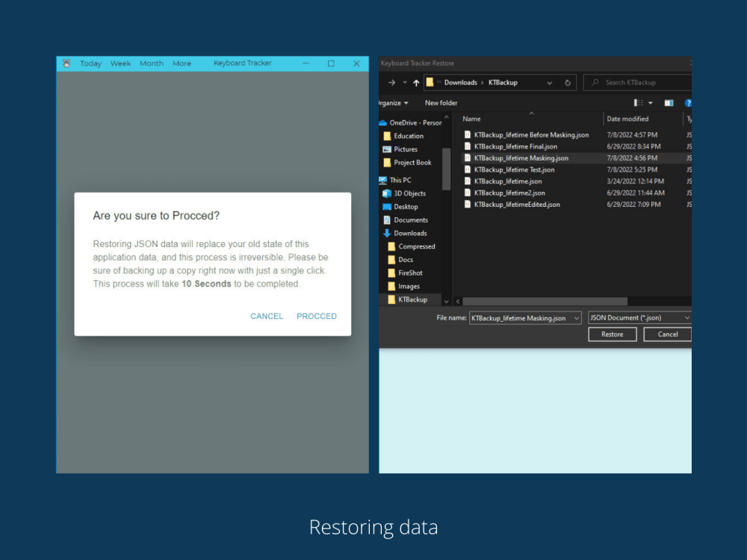Click CANCEL in the confirmation dialog
The width and height of the screenshot is (747, 560).
pos(267,316)
